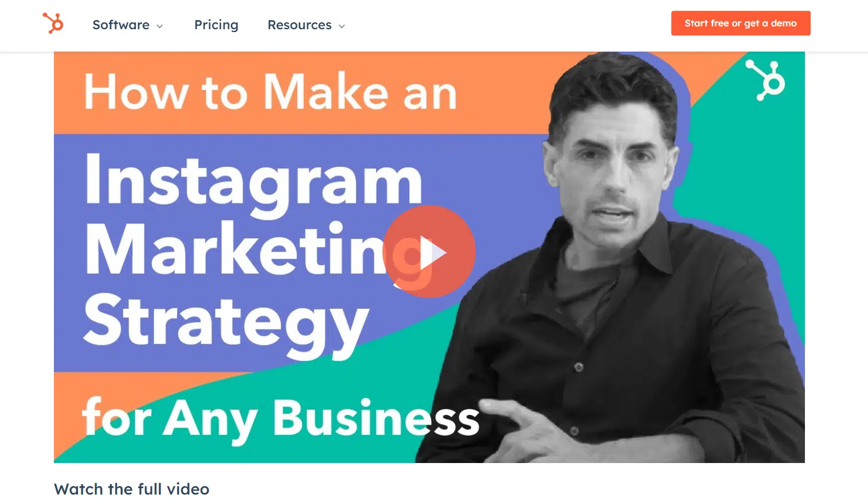Click the orange HubSpot sprocket logo in navbar
Image resolution: width=868 pixels, height=502 pixels.
point(53,23)
